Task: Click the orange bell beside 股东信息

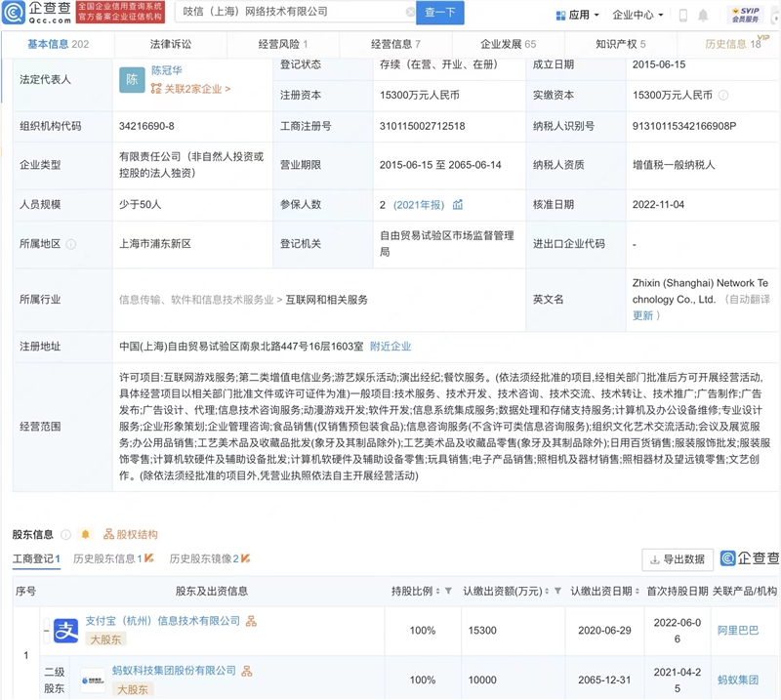Action: (86, 535)
